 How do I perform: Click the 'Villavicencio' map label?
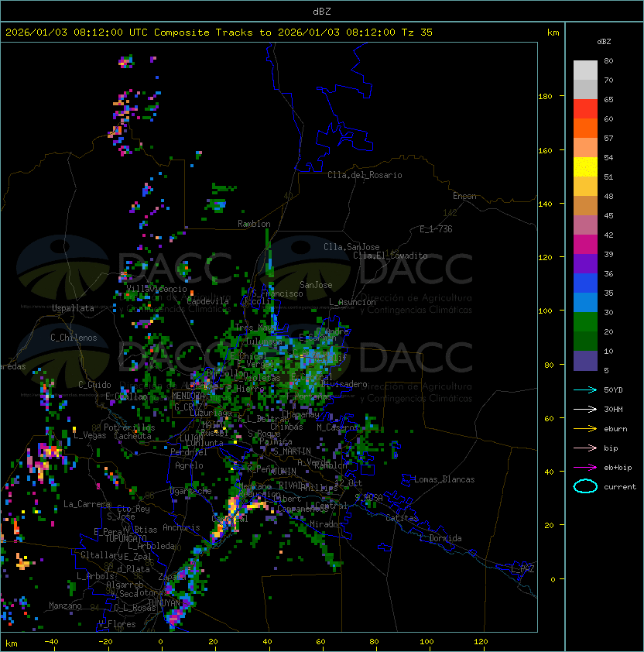tap(156, 289)
